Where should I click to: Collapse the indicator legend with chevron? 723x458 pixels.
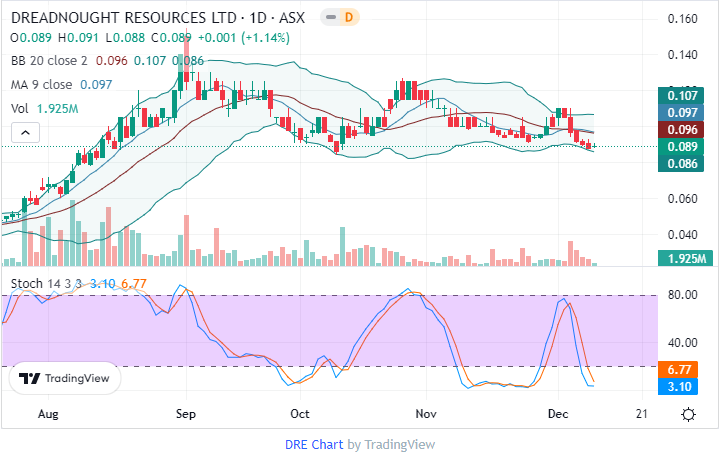pyautogui.click(x=25, y=131)
